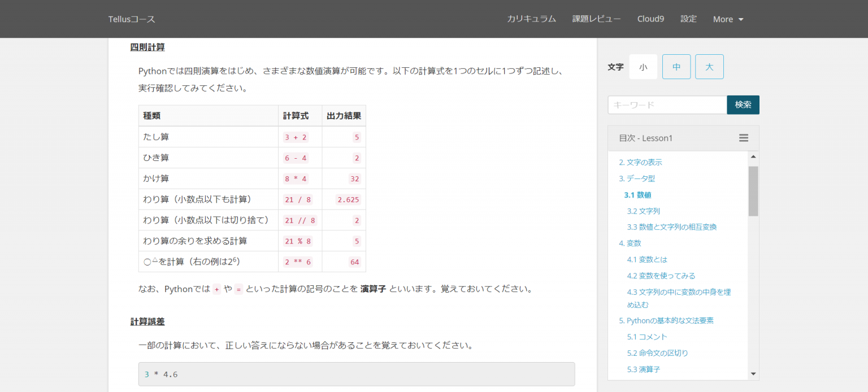
Task: Jump to 2. 文字の表示
Action: point(640,162)
